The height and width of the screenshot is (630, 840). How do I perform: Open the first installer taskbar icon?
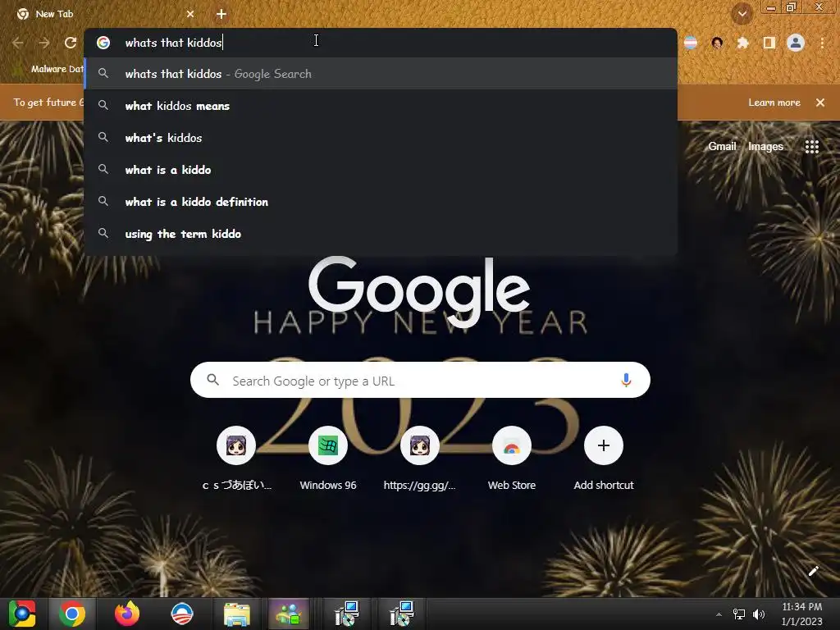[347, 614]
